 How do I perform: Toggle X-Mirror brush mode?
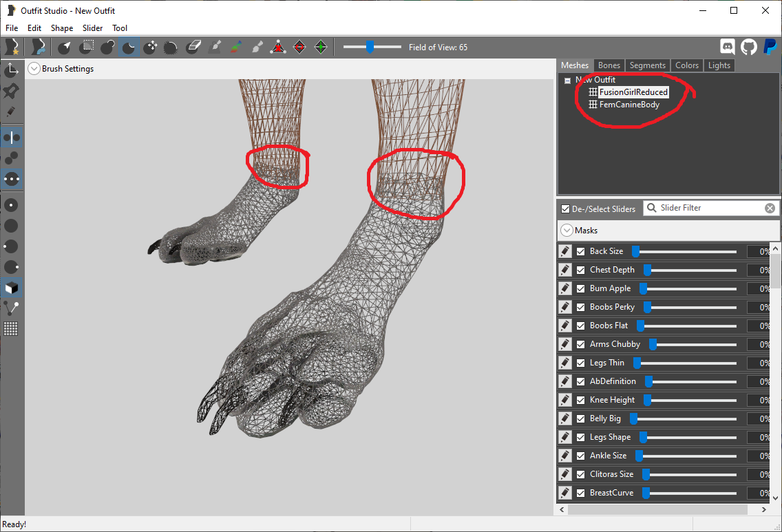(x=11, y=137)
